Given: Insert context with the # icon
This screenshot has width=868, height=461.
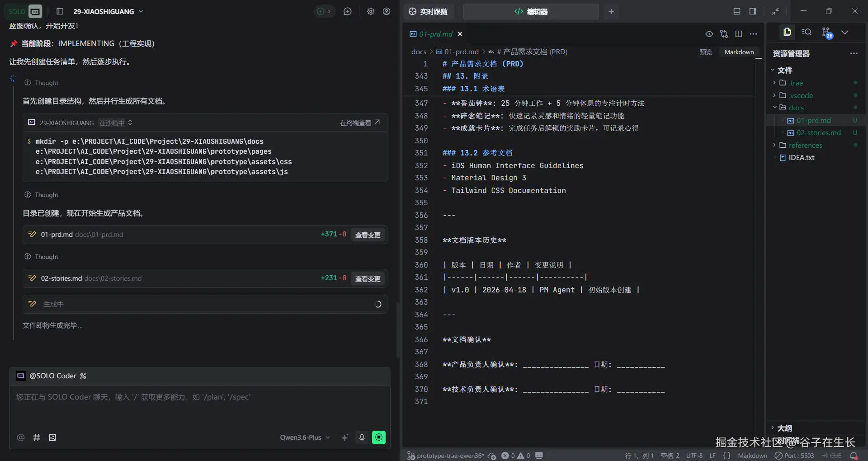Looking at the screenshot, I should point(37,437).
